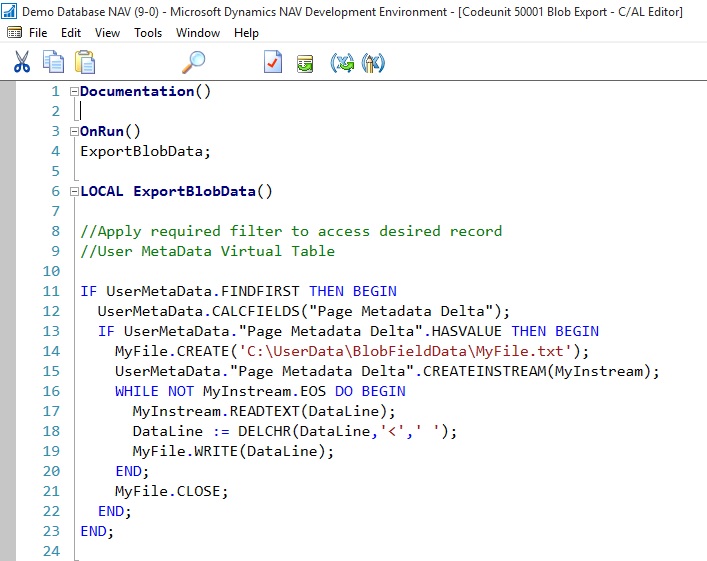Click the C/AL Globals variable icon
Image resolution: width=707 pixels, height=561 pixels.
pos(342,63)
